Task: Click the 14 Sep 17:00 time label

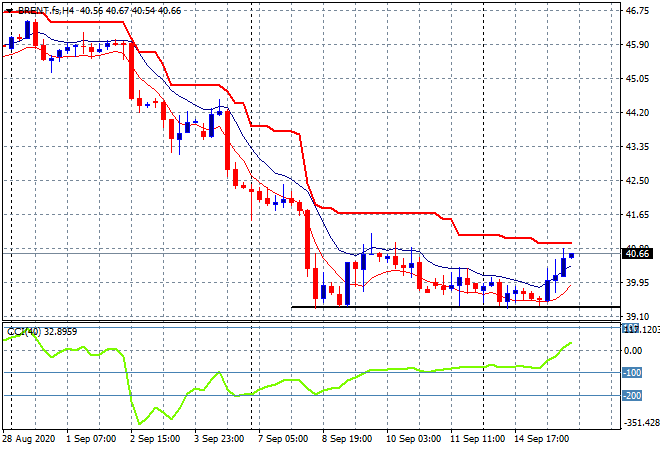Action: click(541, 439)
